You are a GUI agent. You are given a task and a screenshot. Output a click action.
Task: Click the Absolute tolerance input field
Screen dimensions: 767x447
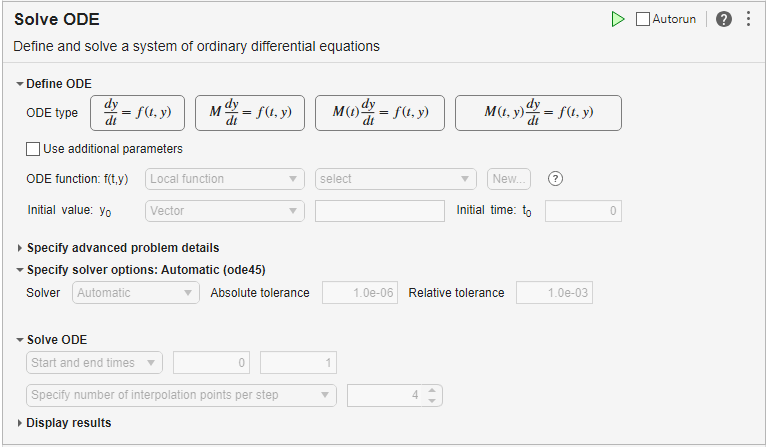360,293
